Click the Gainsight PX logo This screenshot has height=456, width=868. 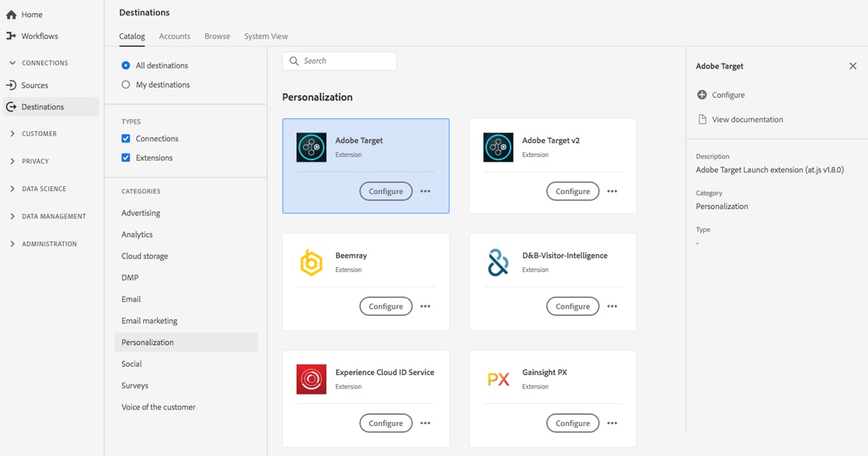click(x=498, y=378)
